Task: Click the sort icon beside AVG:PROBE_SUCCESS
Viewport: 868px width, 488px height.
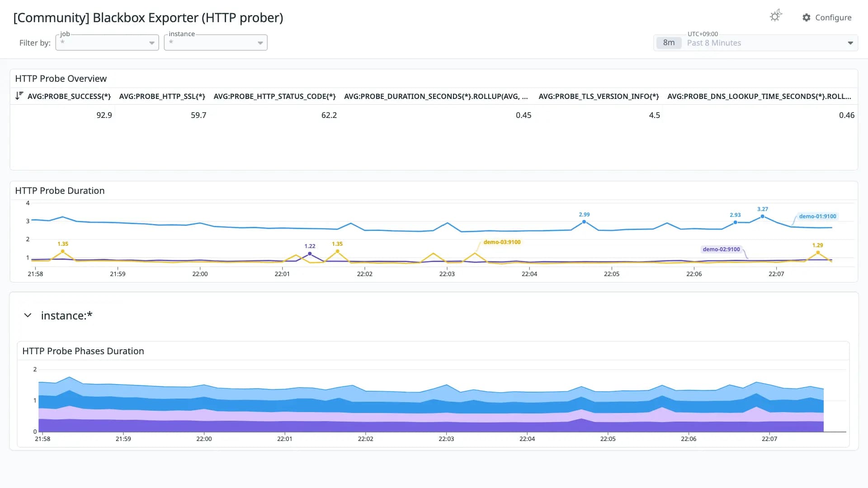Action: coord(19,96)
